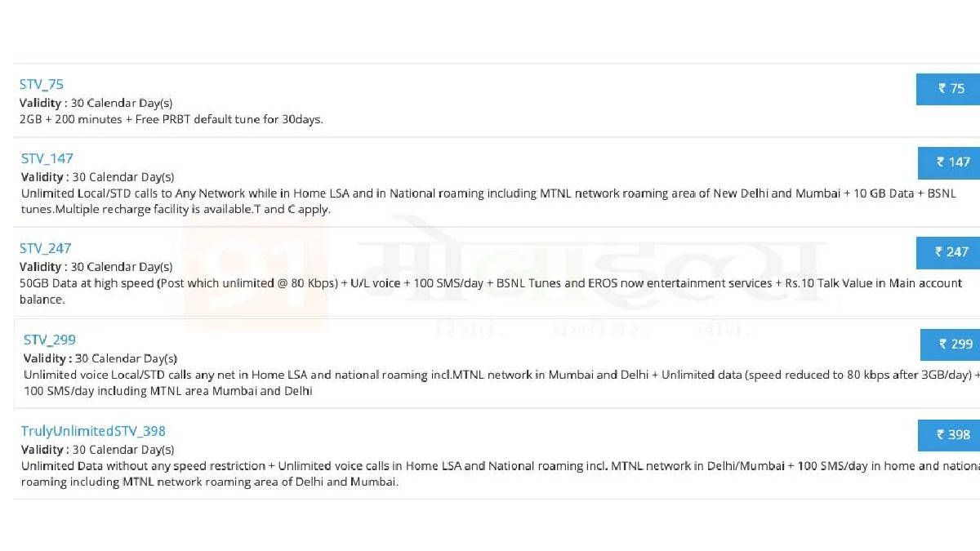The width and height of the screenshot is (980, 551).
Task: Open the TrulyUnlimitedSTV_398 plan link
Action: tap(93, 431)
